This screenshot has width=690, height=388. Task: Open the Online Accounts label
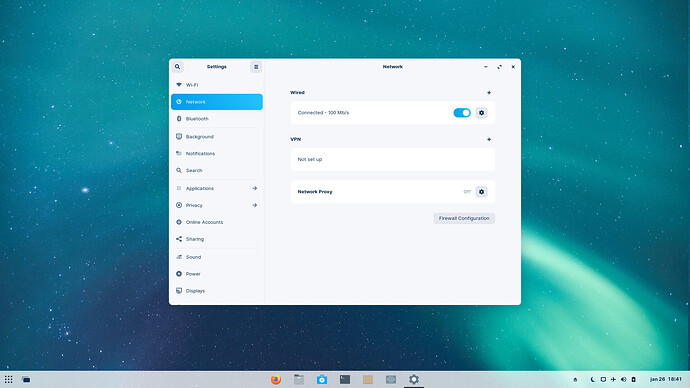(x=204, y=222)
